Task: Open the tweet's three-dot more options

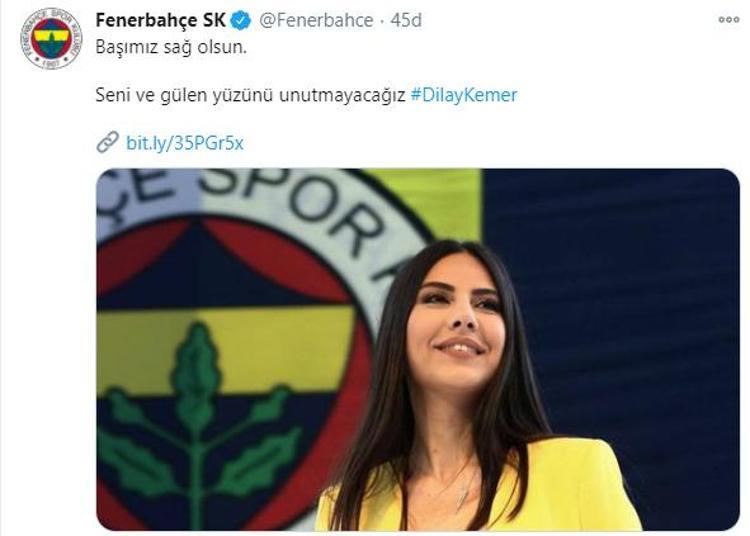Action: [x=729, y=20]
